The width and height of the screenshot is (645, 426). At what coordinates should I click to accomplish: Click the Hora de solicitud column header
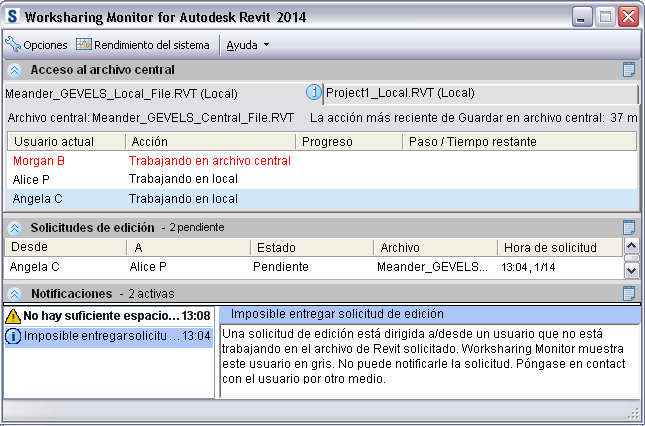click(560, 248)
